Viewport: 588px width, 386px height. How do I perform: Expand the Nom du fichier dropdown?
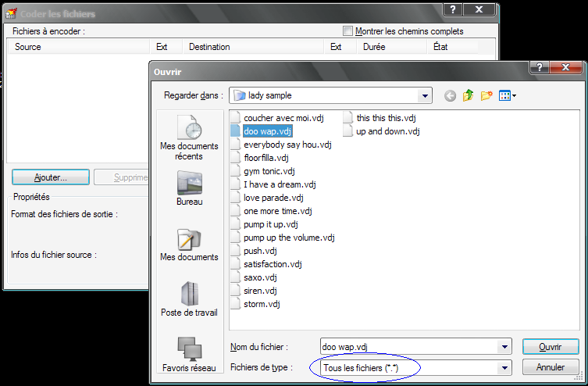coord(504,347)
